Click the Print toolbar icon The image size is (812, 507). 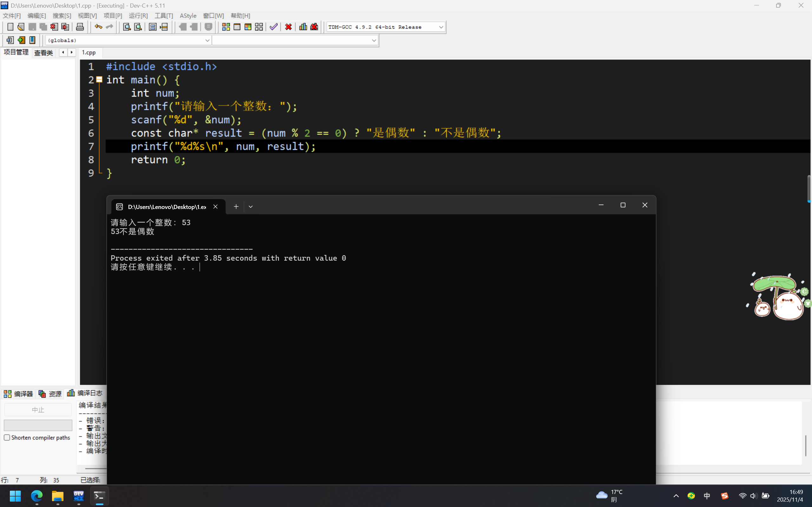click(x=80, y=27)
